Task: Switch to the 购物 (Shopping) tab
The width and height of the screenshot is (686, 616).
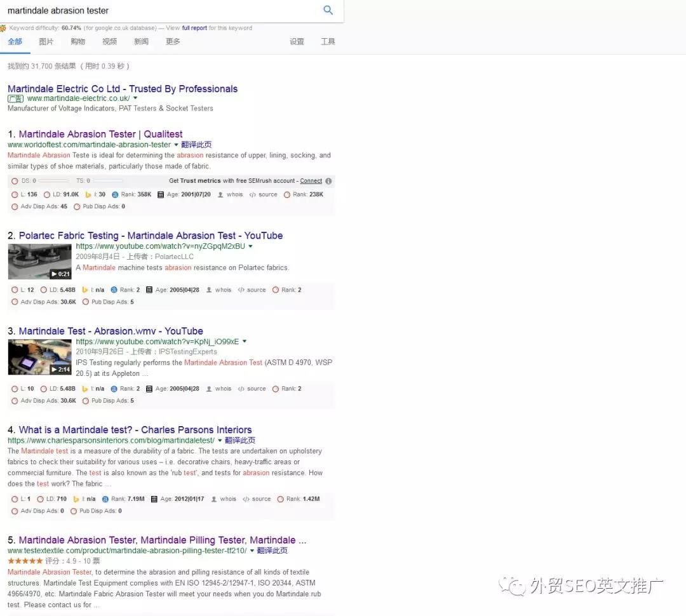Action: (78, 41)
